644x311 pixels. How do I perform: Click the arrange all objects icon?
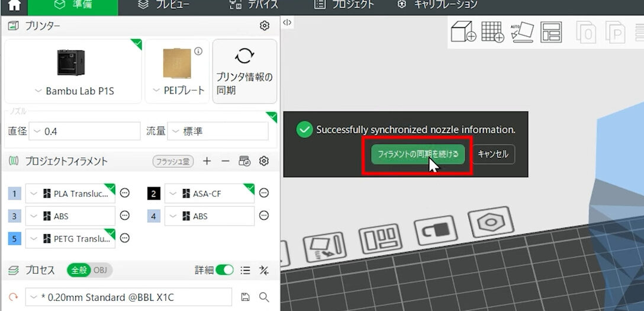pyautogui.click(x=551, y=31)
